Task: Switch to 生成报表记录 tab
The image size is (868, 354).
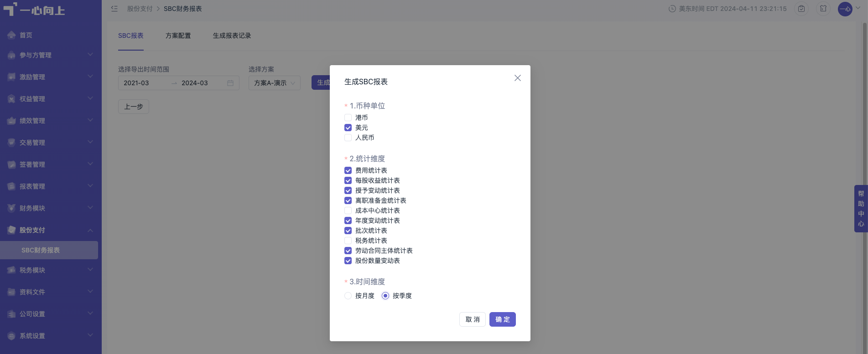Action: 232,36
